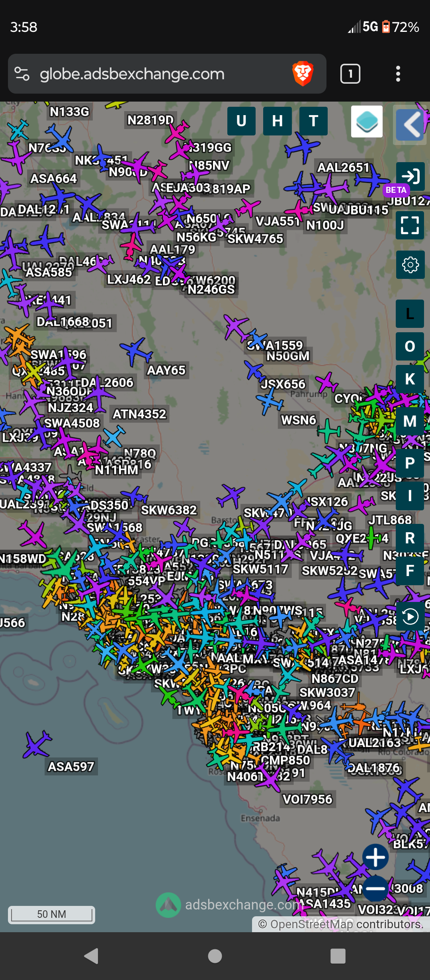Select the N11HM aircraft label
Viewport: 430px width, 980px height.
tap(116, 470)
